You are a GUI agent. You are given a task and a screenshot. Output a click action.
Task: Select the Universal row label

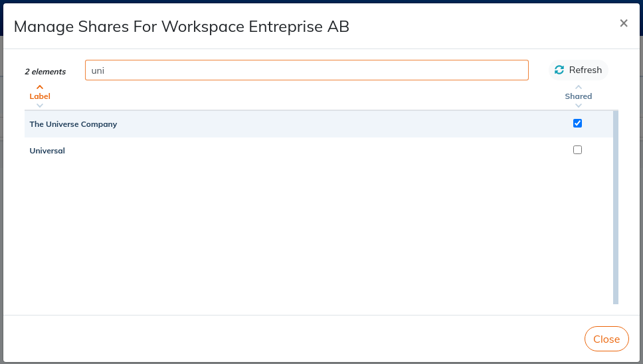(x=47, y=151)
